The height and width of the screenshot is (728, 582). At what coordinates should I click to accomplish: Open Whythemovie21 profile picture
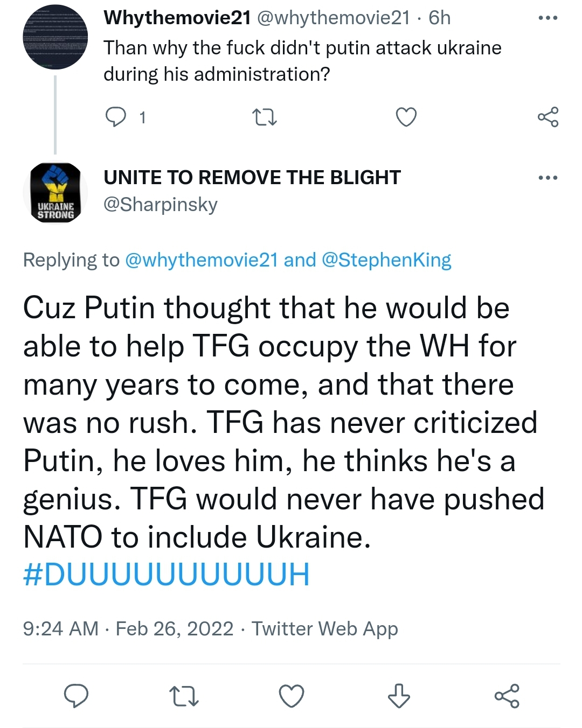[55, 37]
